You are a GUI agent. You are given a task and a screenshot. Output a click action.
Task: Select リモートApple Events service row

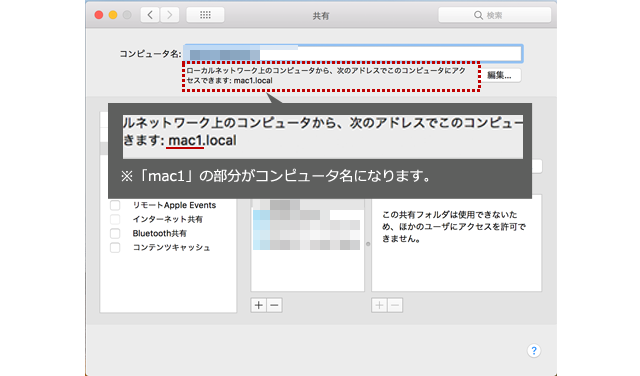coord(168,205)
